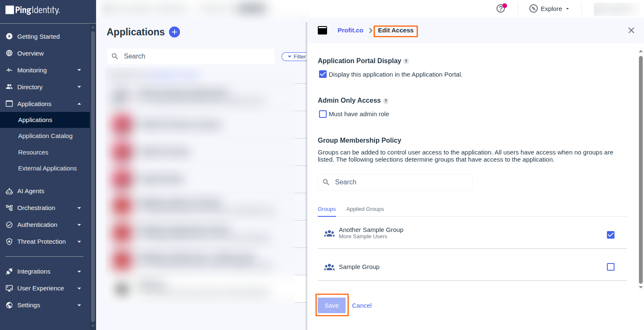Viewport: 644px width, 330px height.
Task: Click the Cancel link
Action: [362, 306]
